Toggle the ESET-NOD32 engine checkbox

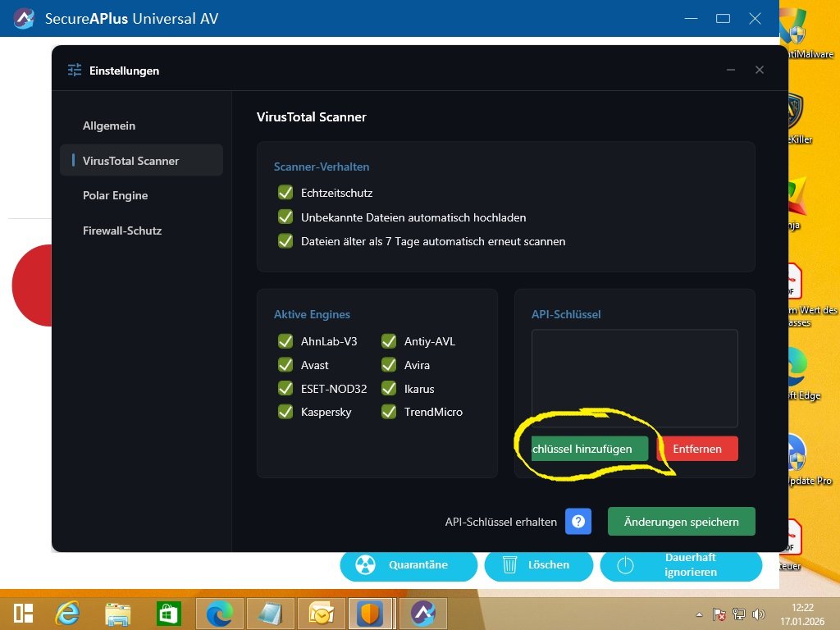(x=285, y=388)
